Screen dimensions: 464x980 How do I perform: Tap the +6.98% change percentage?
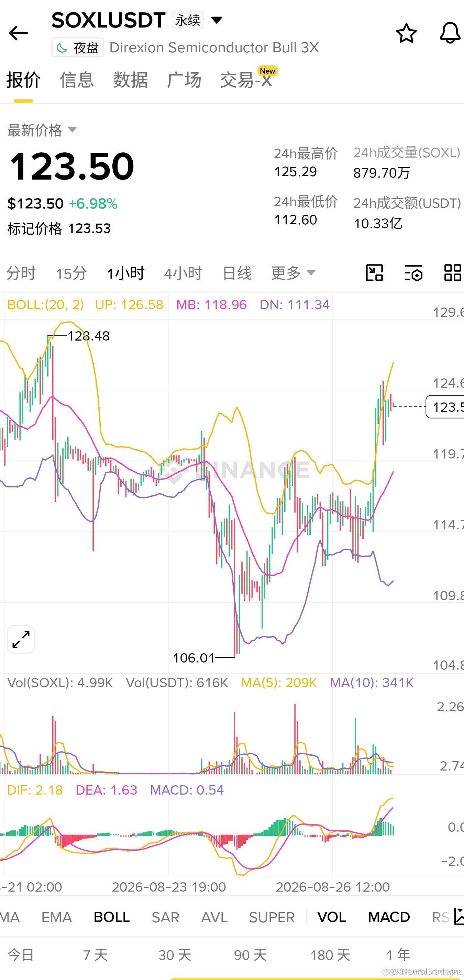[x=93, y=204]
